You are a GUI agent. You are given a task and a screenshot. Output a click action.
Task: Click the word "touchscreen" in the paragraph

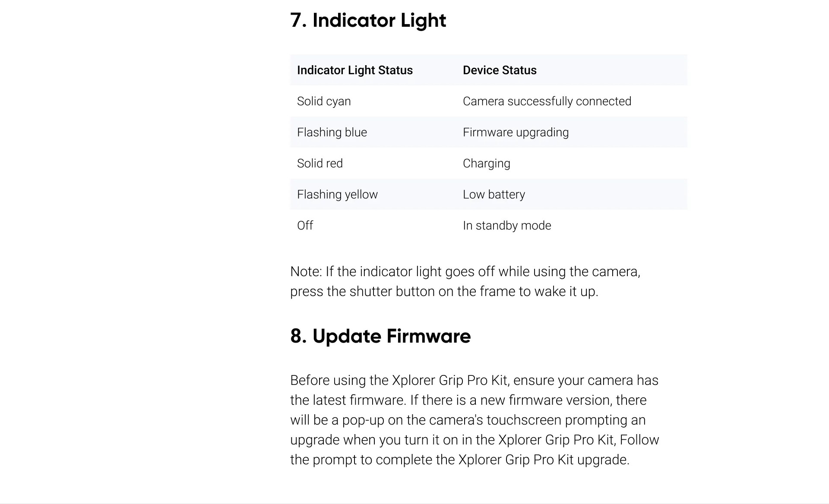pos(524,420)
